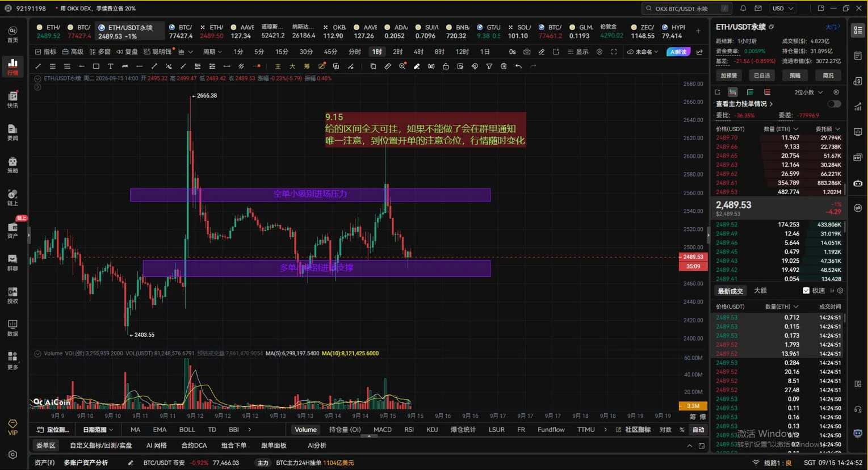Select the MACD indicator tab
The height and width of the screenshot is (470, 868).
click(382, 430)
